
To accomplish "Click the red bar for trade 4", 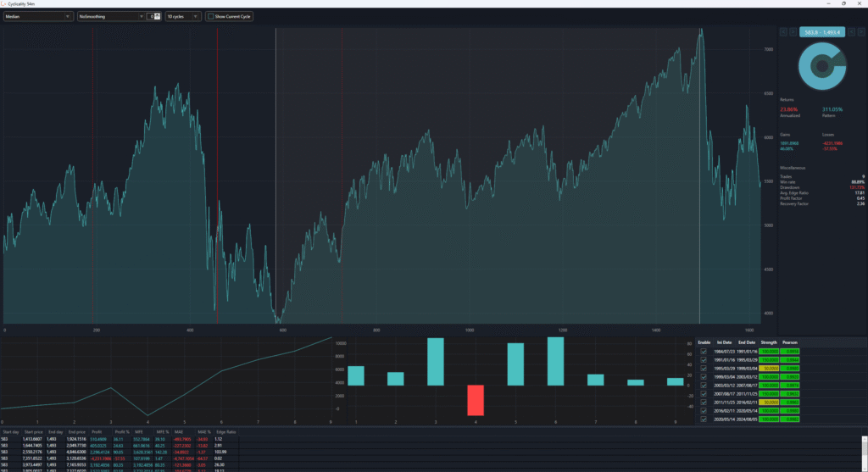I will pyautogui.click(x=476, y=400).
